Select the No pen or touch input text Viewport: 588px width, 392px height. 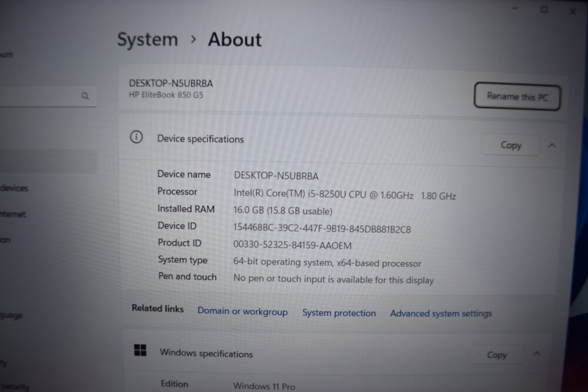tap(333, 279)
